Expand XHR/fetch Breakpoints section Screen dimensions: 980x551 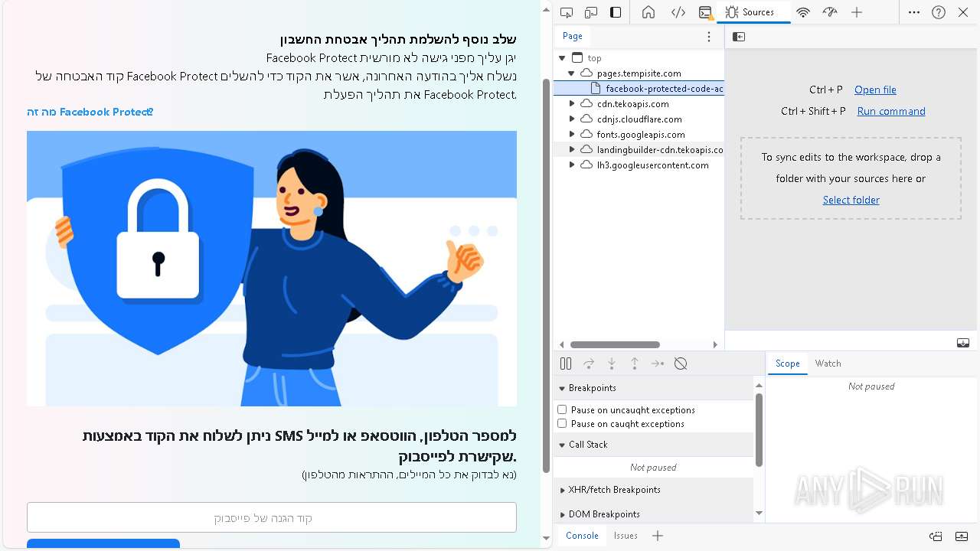click(x=653, y=490)
